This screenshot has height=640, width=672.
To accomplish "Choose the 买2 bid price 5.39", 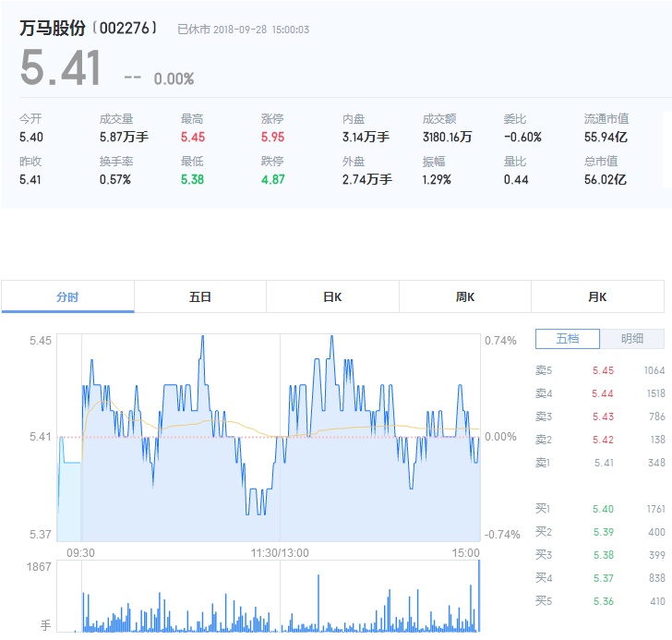I will click(x=603, y=532).
